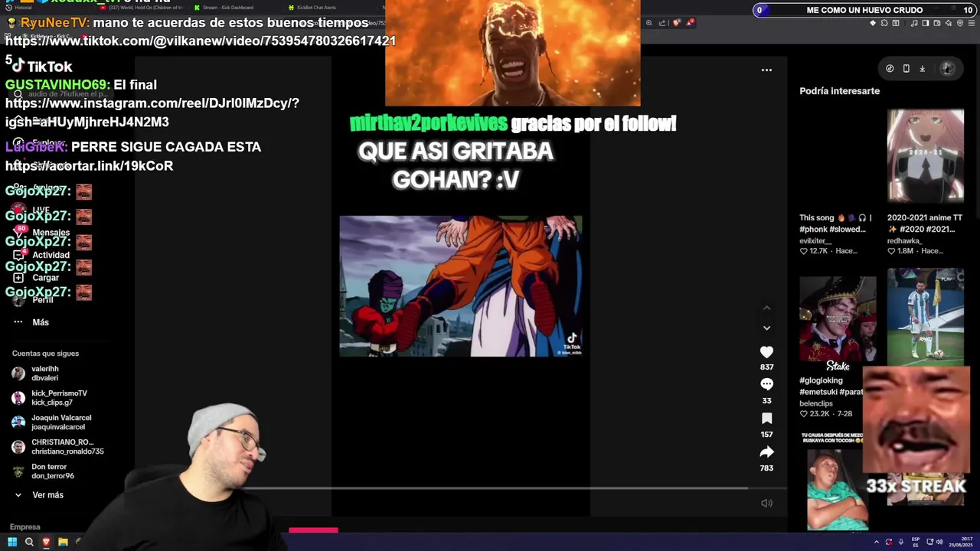Screen dimensions: 980x551
Task: Open the kick_PerrismoTV followed account
Action: click(x=49, y=398)
